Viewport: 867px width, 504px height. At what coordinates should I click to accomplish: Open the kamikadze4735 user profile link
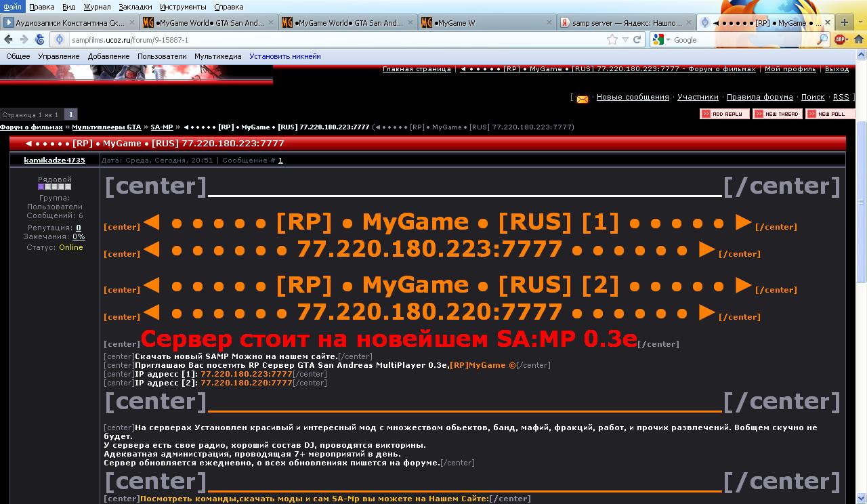(x=54, y=161)
